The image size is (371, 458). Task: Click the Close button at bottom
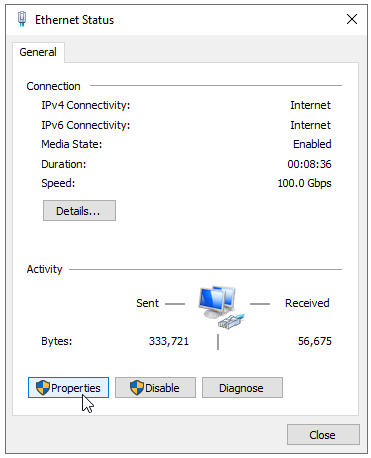[323, 435]
